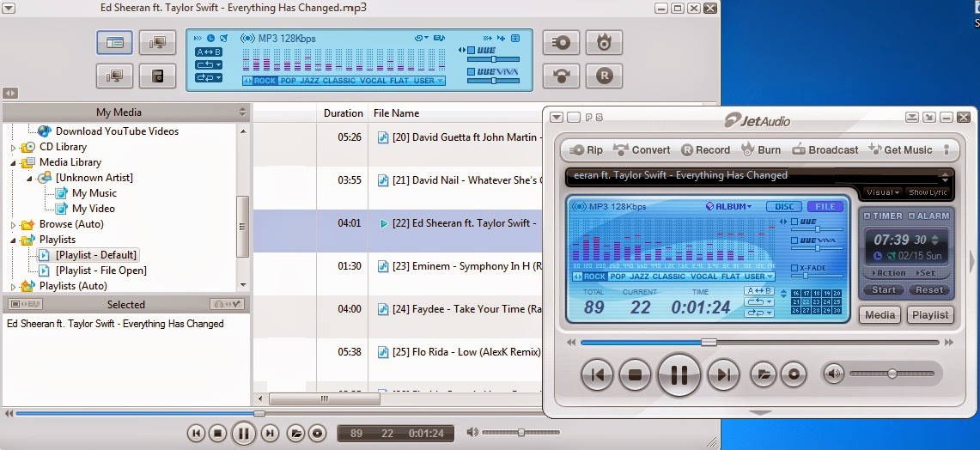
Task: Expand the Browse (Auto) tree node
Action: pos(13,224)
